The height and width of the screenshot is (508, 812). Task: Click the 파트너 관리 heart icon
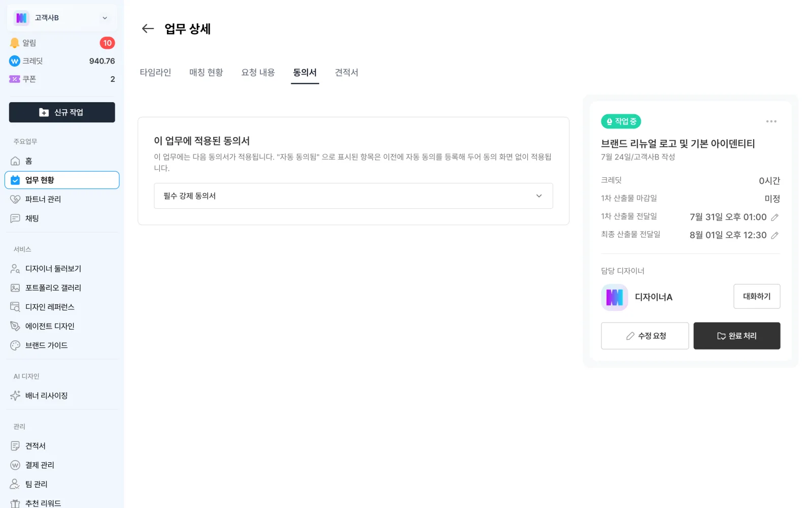coord(15,199)
